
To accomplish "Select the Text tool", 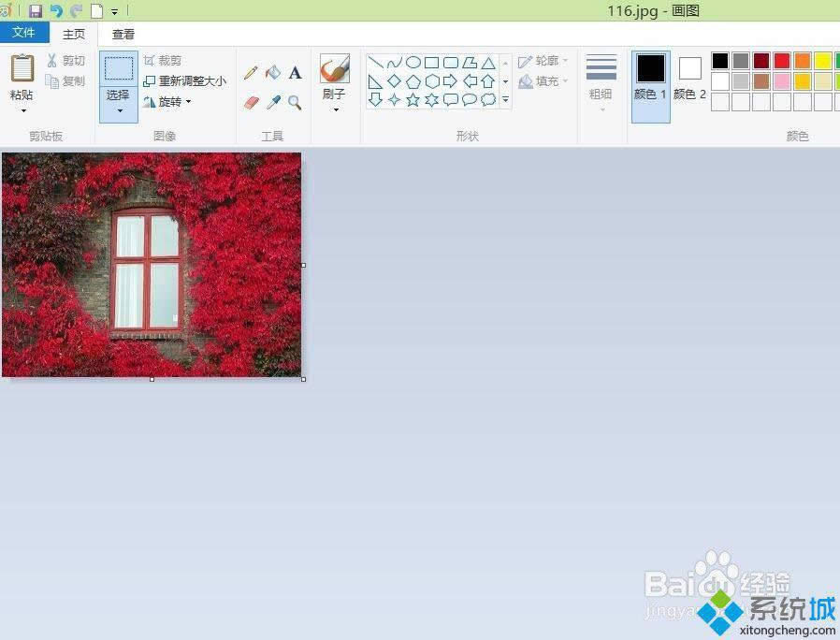I will coord(295,71).
